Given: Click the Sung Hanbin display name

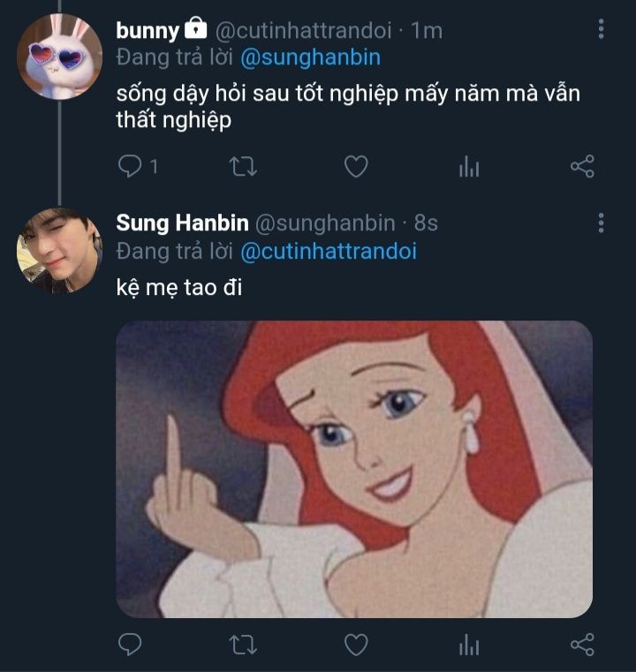Looking at the screenshot, I should (x=182, y=223).
